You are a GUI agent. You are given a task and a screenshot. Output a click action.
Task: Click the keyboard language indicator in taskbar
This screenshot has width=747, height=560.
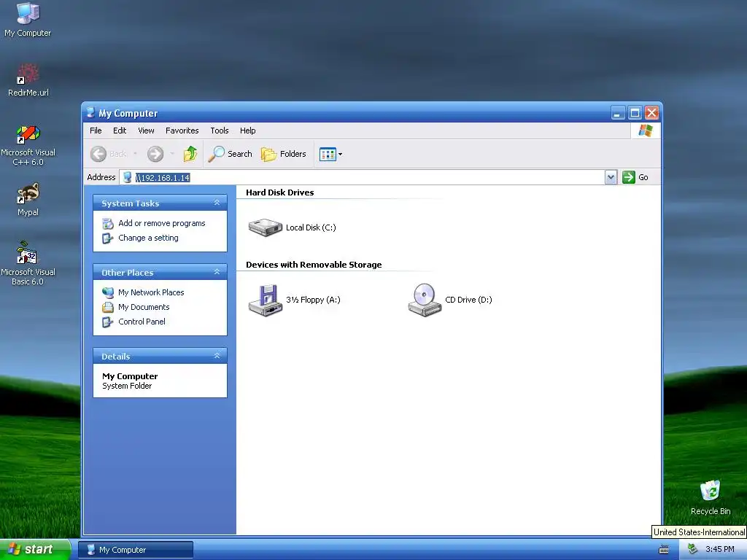click(x=664, y=550)
